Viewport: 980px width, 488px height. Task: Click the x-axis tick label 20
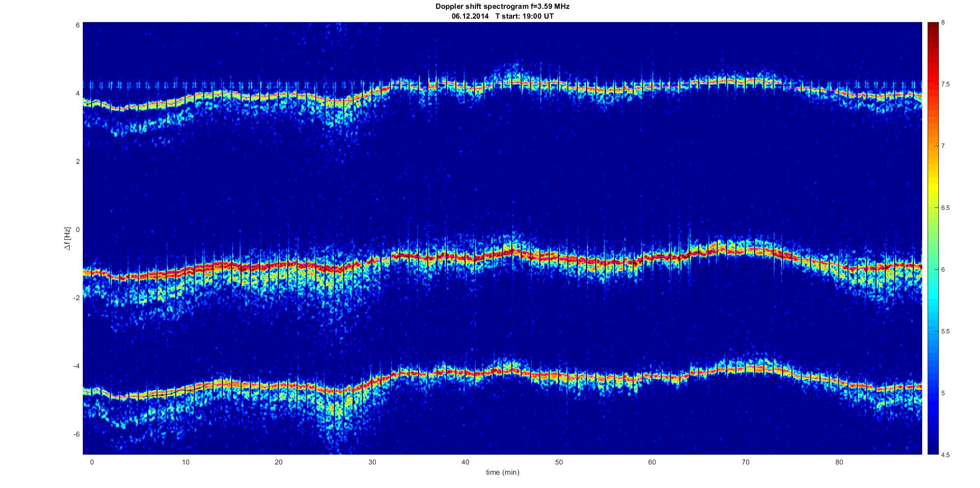coord(278,462)
